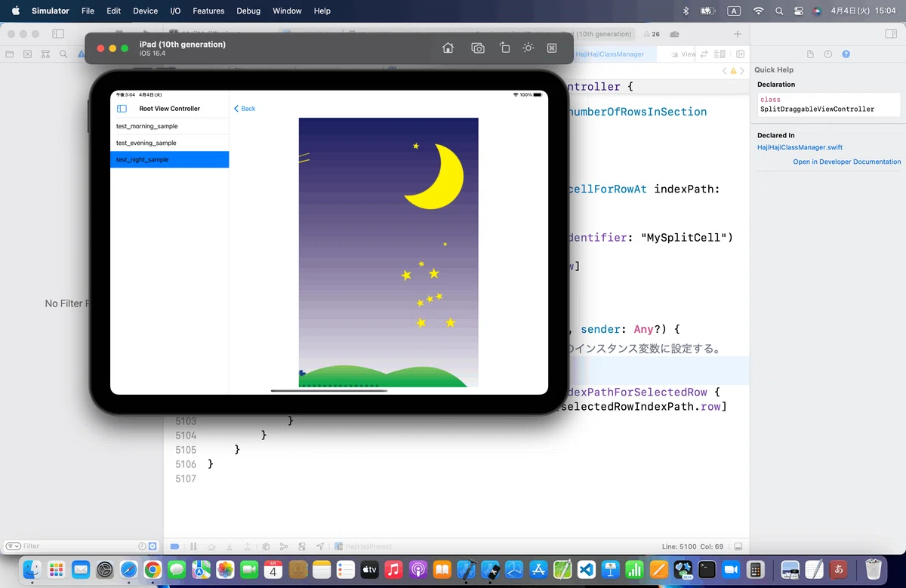
Task: Open find navigator magnifier icon in Xcode
Action: pos(63,54)
